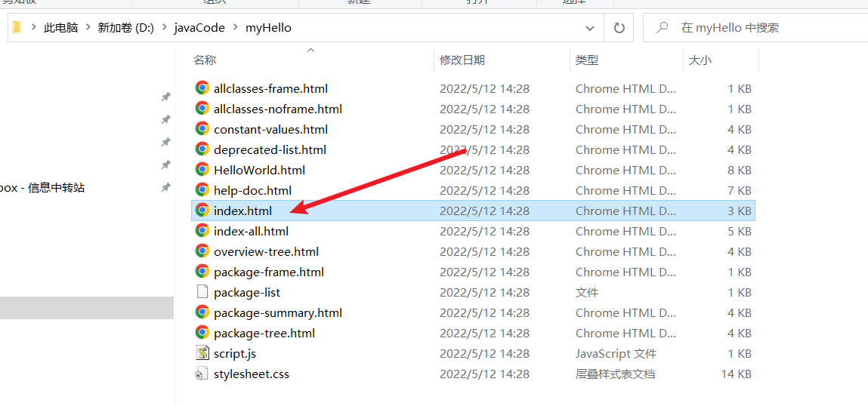Click the folder icon in address bar
868x406 pixels.
point(17,27)
